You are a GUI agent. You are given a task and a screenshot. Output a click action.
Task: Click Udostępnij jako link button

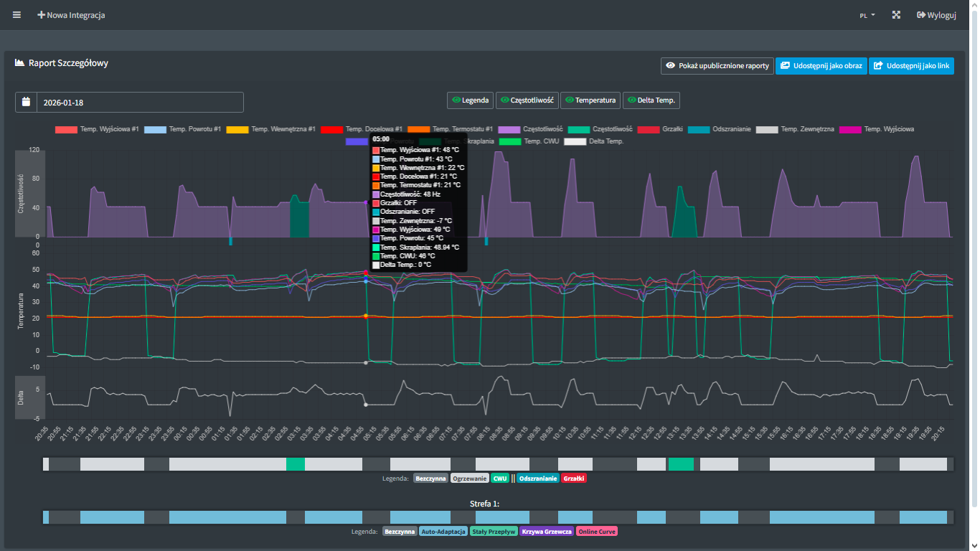(911, 66)
